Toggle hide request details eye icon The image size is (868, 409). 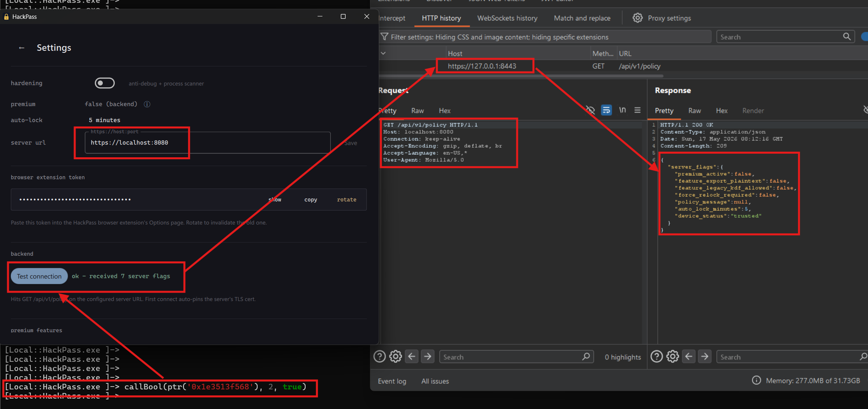(x=590, y=110)
